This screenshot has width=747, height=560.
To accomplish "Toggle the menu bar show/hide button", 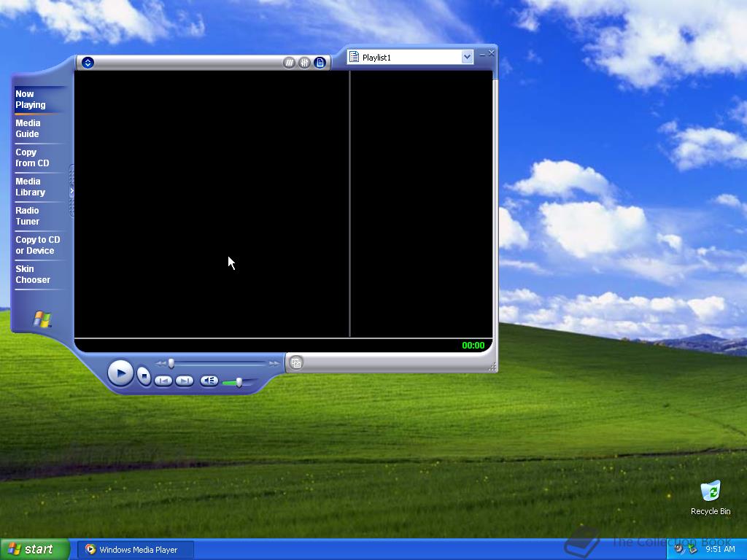I will click(x=88, y=63).
